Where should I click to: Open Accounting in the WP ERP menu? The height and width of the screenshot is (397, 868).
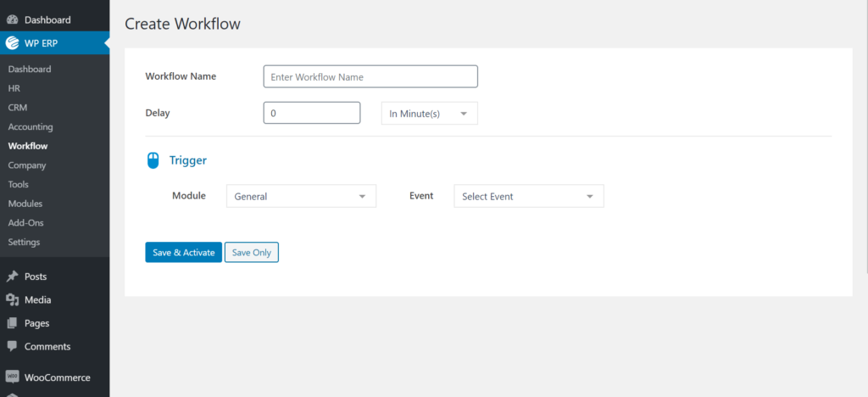(x=31, y=126)
